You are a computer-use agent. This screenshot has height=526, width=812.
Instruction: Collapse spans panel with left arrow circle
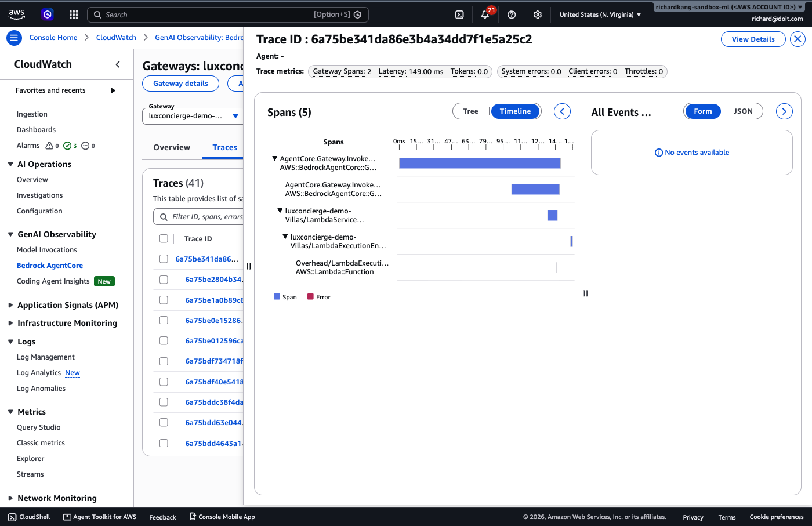(x=562, y=111)
